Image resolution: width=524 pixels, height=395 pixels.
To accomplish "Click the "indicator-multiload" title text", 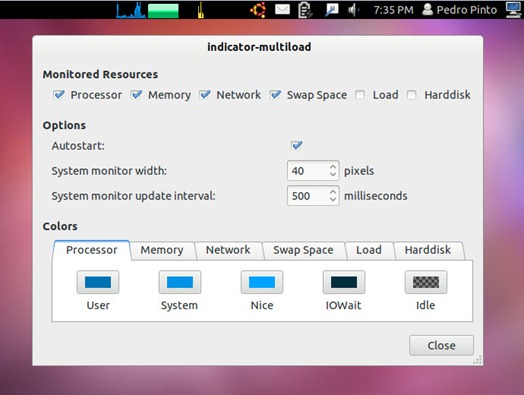I will 259,47.
